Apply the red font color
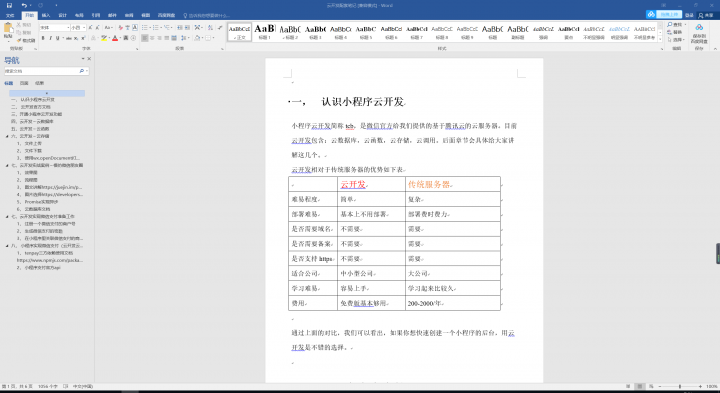Viewport: 720px width, 393px height. coord(115,38)
